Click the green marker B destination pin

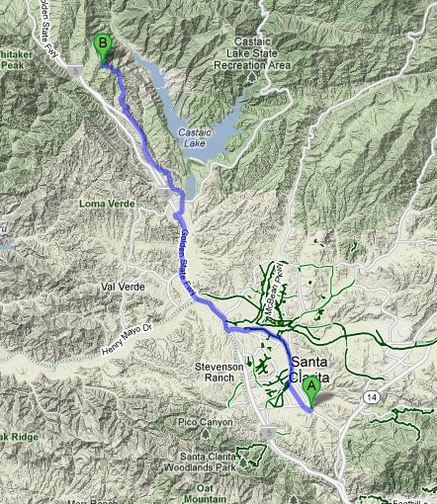(103, 48)
